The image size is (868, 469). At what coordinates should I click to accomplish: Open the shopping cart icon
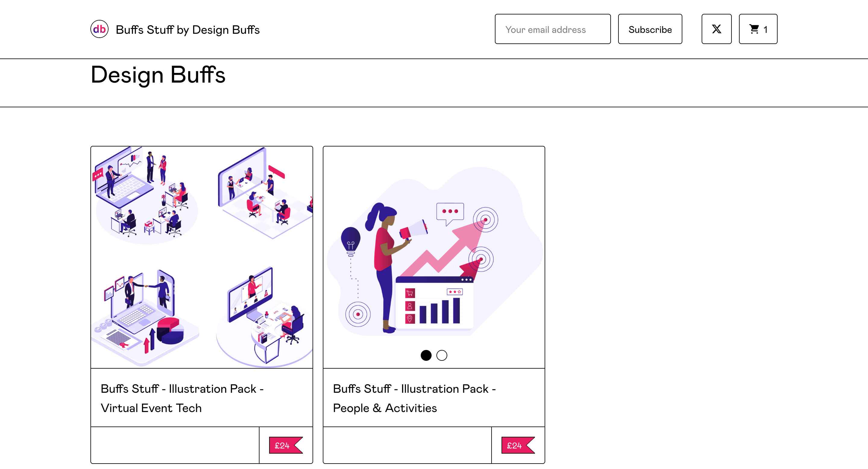757,29
